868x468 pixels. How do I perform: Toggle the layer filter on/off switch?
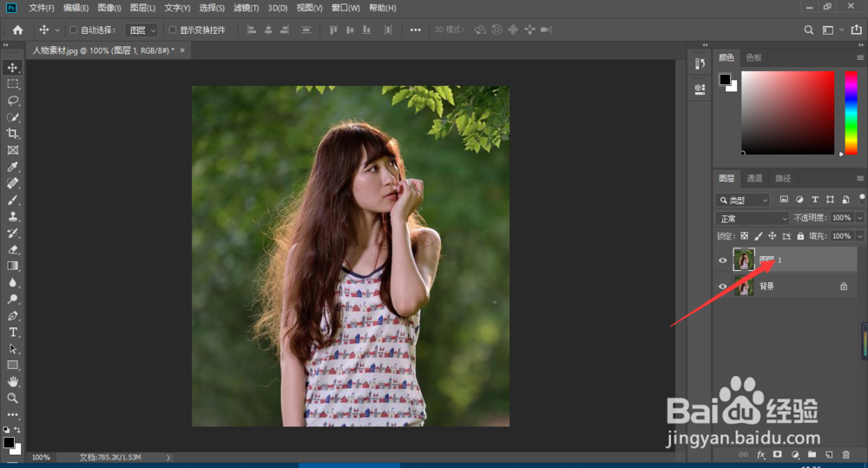862,198
